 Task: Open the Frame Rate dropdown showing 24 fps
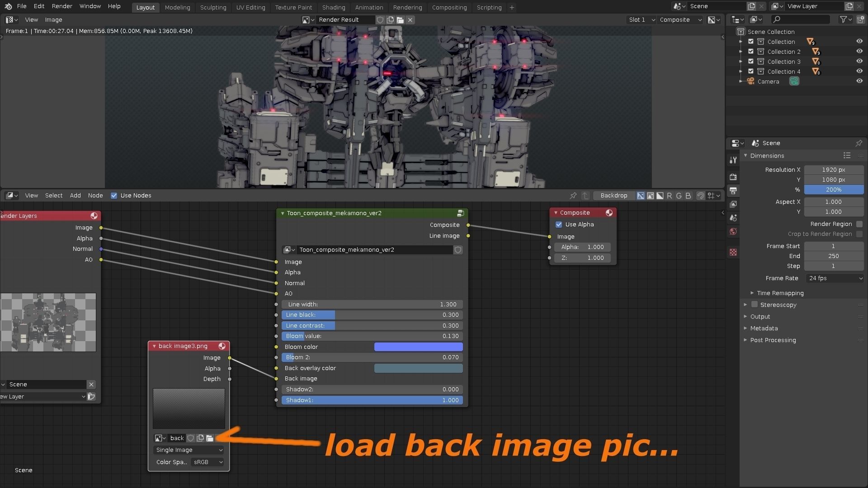click(x=834, y=278)
